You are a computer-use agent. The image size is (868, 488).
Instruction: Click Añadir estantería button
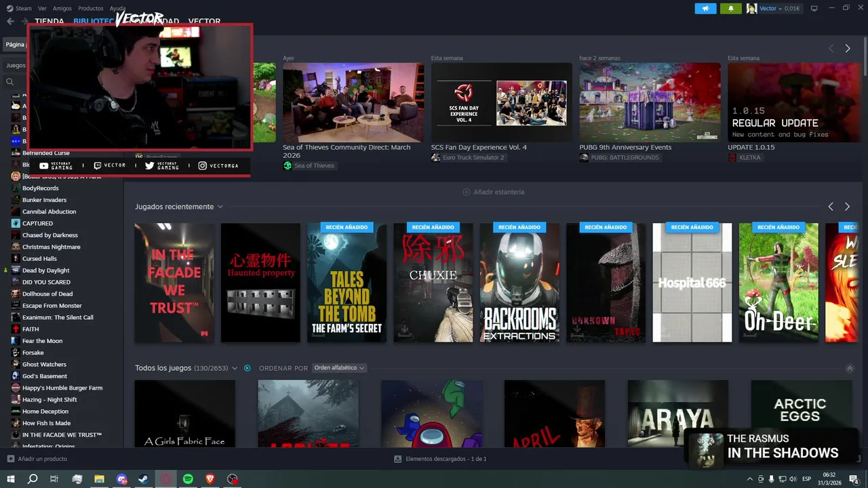pos(494,192)
